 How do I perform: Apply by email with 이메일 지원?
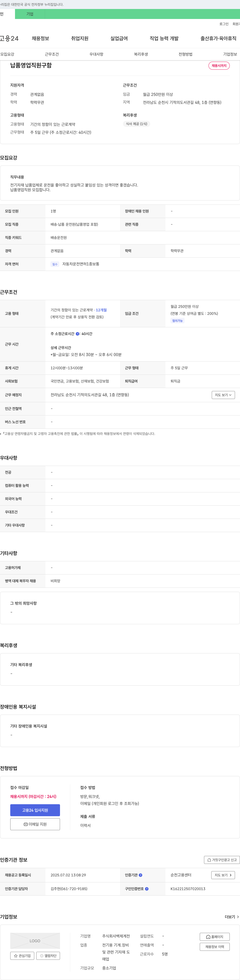coord(35,824)
